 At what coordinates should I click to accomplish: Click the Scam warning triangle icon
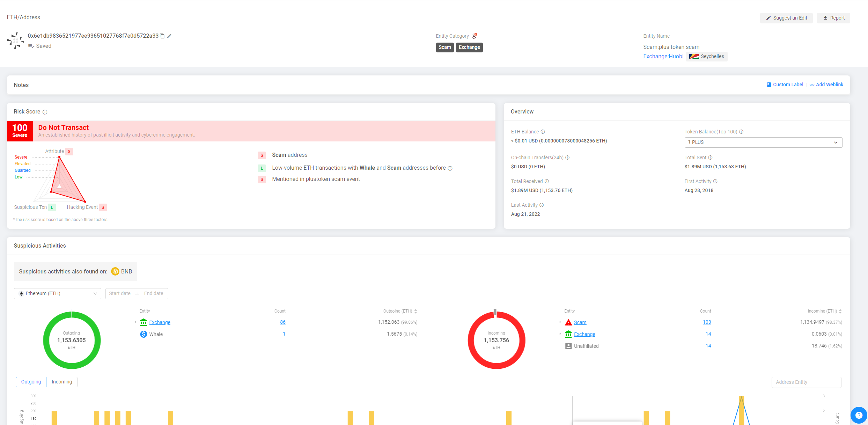click(x=568, y=322)
